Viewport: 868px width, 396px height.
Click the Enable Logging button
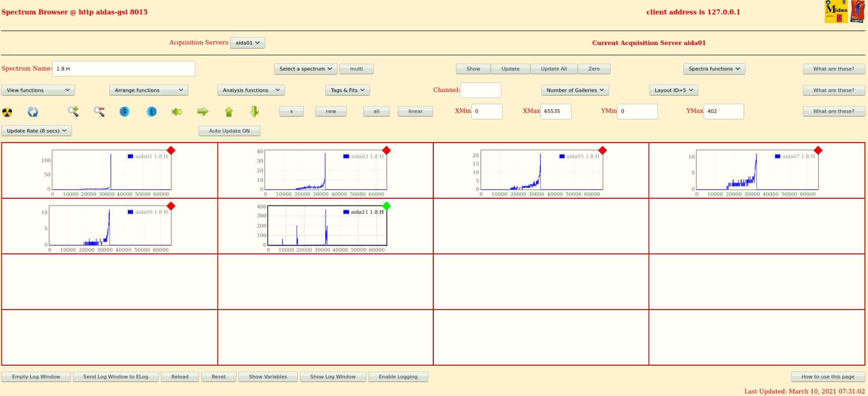[x=398, y=377]
